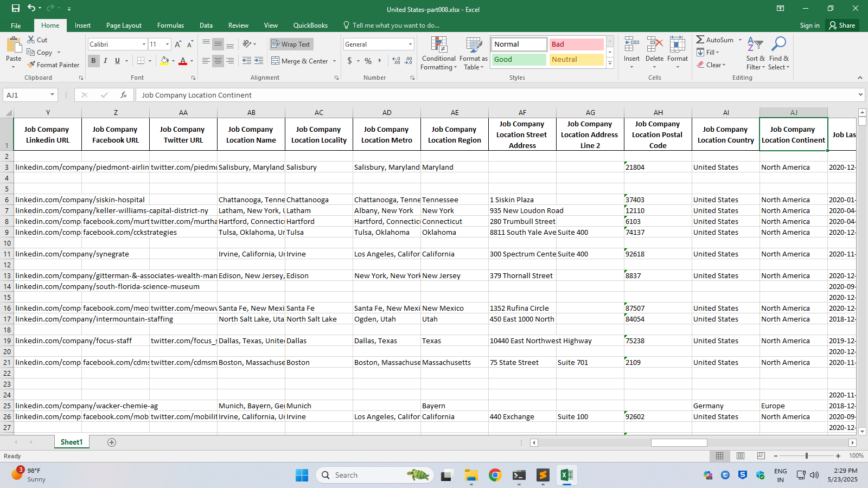
Task: Click the Save icon in title bar
Action: [x=16, y=8]
